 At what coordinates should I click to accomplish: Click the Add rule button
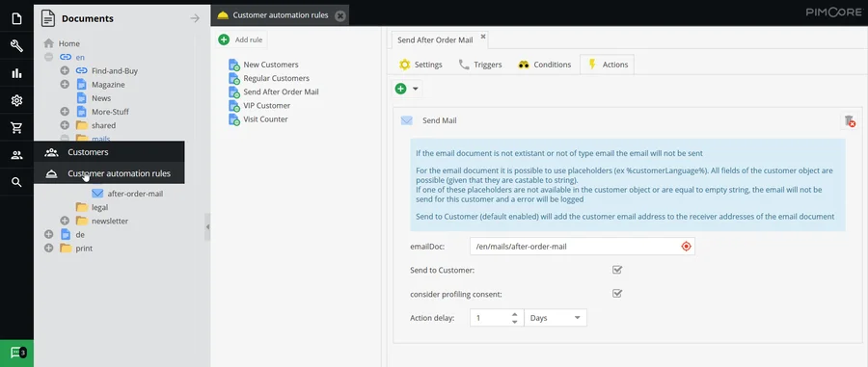tap(241, 39)
